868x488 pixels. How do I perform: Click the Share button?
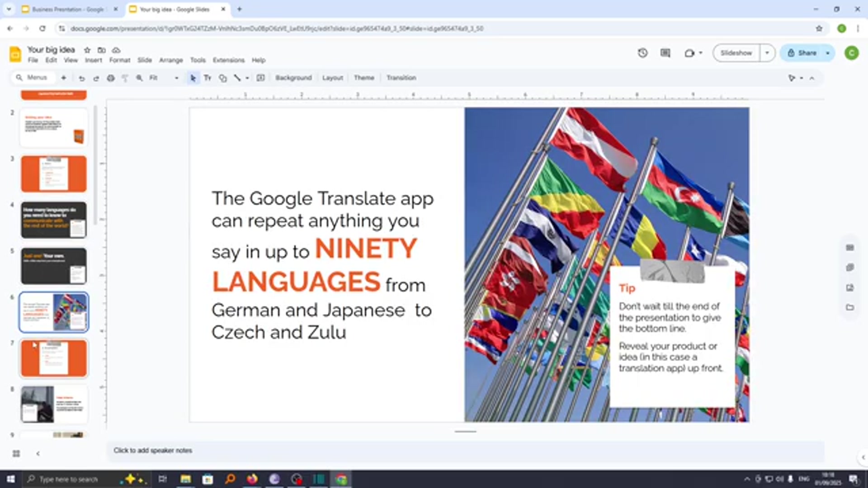coord(805,53)
